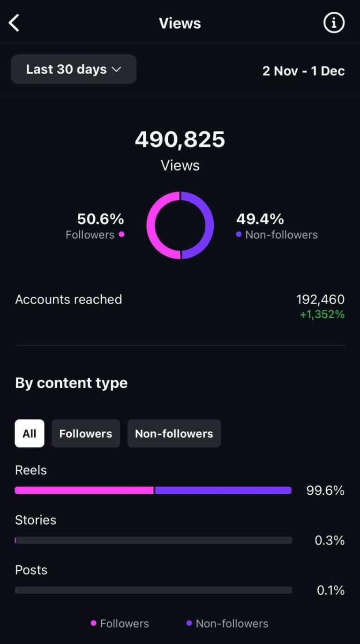Tap the chevron beside Last 30 days

pos(116,69)
